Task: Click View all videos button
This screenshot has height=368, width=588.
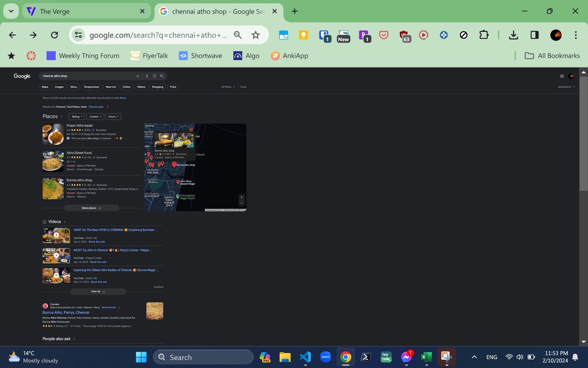Action: pos(98,291)
